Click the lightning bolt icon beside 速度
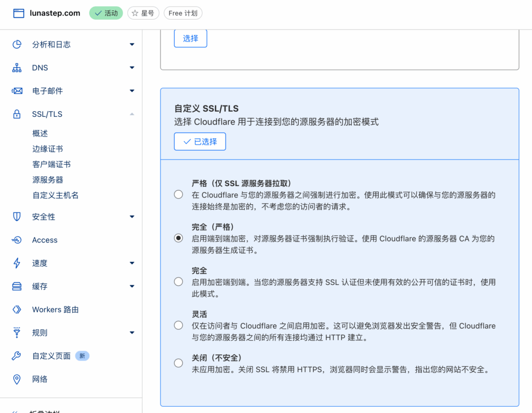Image resolution: width=532 pixels, height=413 pixels. click(x=17, y=263)
